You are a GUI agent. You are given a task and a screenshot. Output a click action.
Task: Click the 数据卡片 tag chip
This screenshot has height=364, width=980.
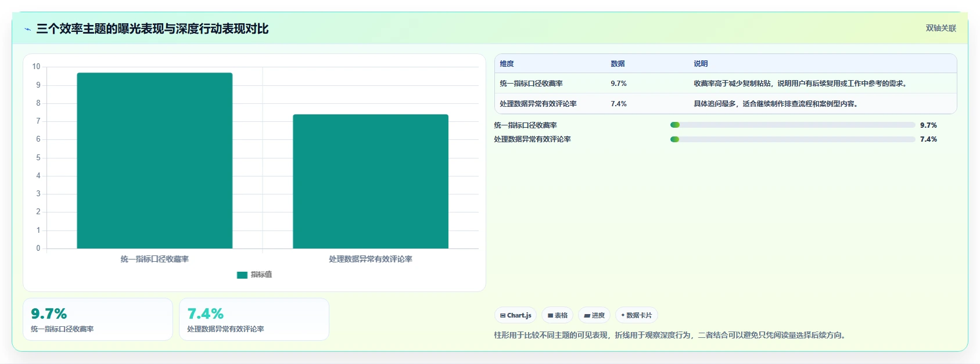pyautogui.click(x=637, y=315)
